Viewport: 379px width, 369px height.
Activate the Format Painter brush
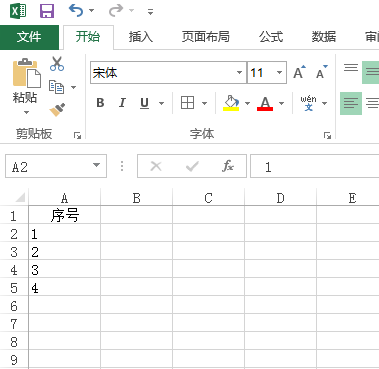point(57,110)
